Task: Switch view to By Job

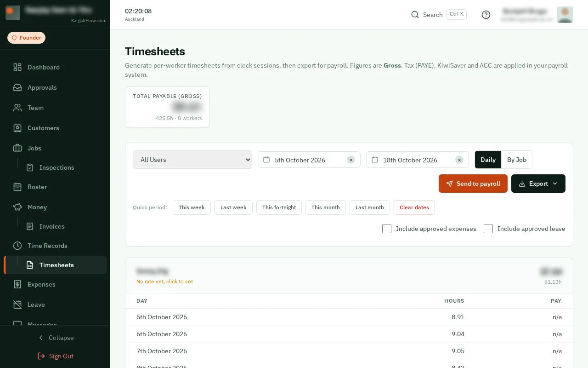Action: [517, 160]
